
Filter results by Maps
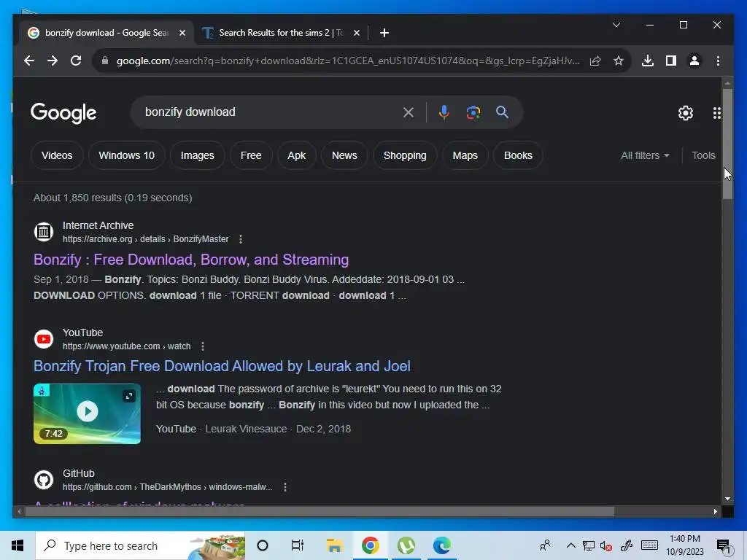click(465, 156)
